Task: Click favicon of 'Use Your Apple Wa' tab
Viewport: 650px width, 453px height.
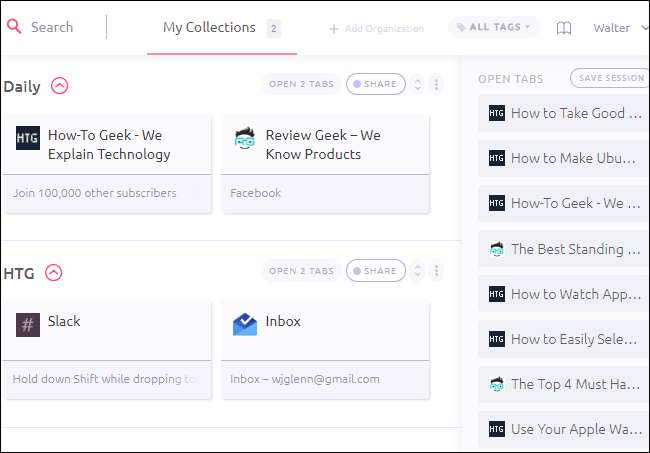Action: click(x=497, y=429)
